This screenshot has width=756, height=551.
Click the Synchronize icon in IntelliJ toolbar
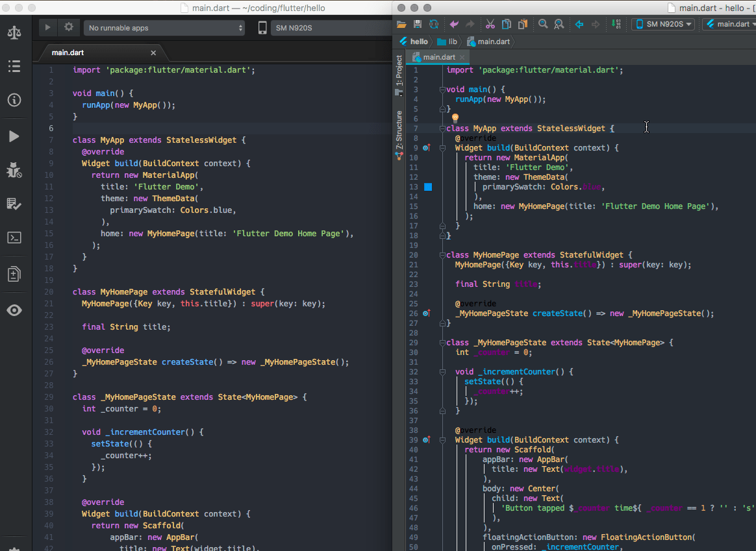(x=433, y=25)
